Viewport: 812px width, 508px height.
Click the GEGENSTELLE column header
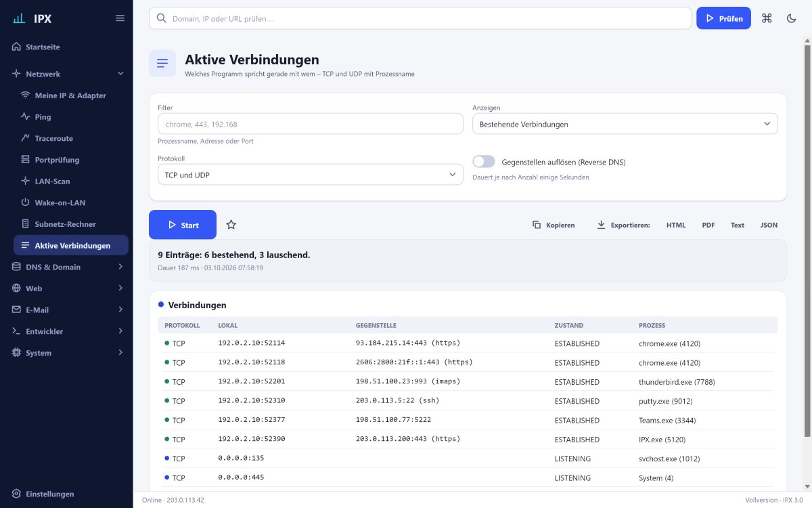tap(376, 325)
